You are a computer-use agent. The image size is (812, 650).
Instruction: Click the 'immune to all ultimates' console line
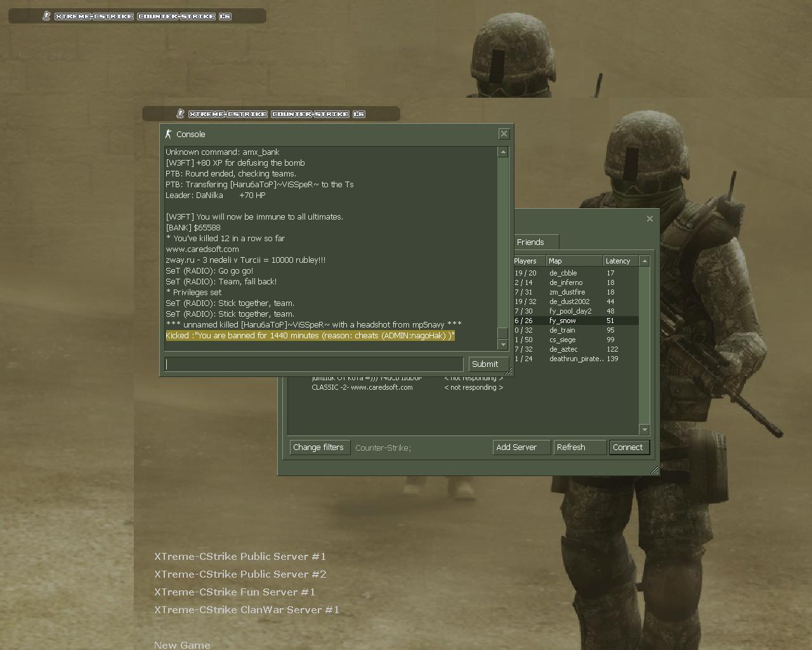[254, 216]
